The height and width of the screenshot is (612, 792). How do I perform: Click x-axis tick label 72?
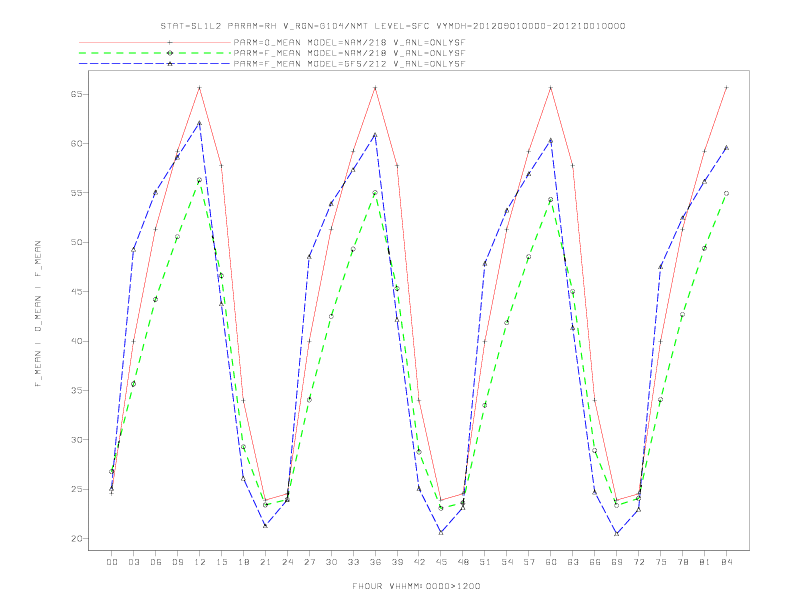coord(639,562)
